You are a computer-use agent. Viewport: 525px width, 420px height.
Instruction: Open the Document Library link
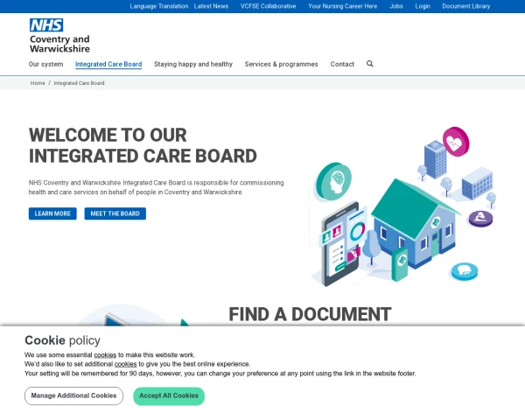466,6
